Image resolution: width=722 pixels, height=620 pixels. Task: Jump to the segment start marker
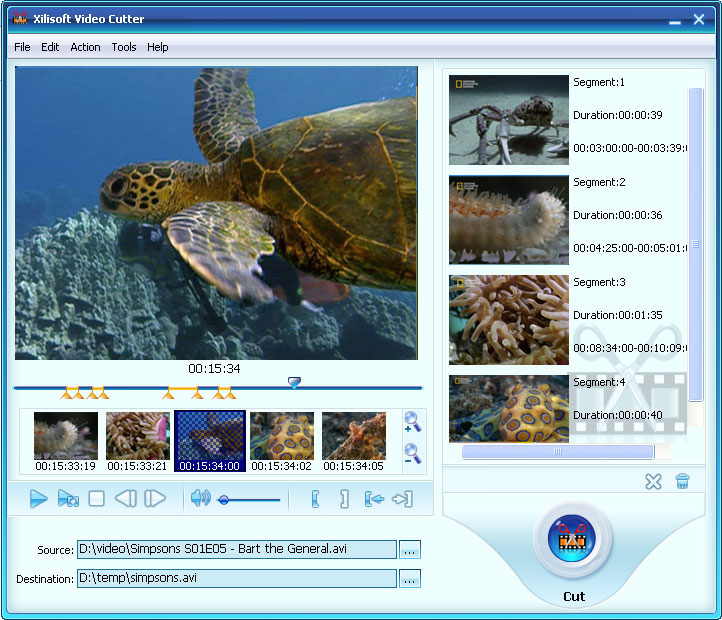pos(374,499)
